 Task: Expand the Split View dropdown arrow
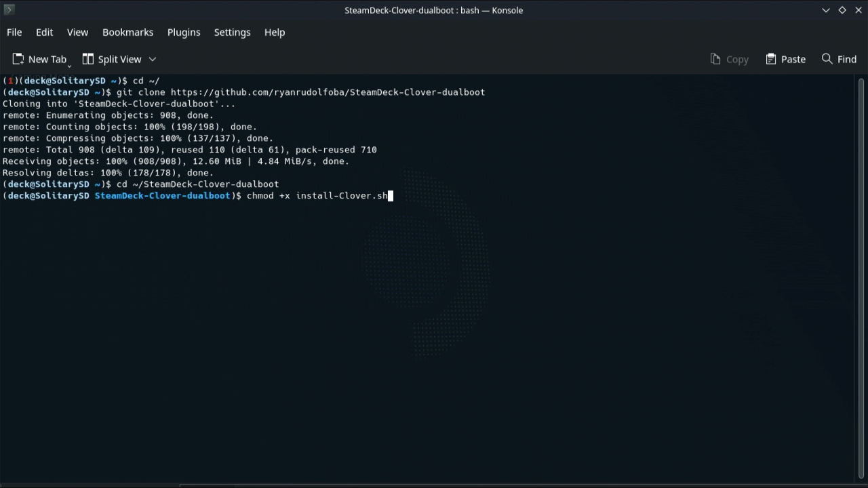(x=153, y=59)
